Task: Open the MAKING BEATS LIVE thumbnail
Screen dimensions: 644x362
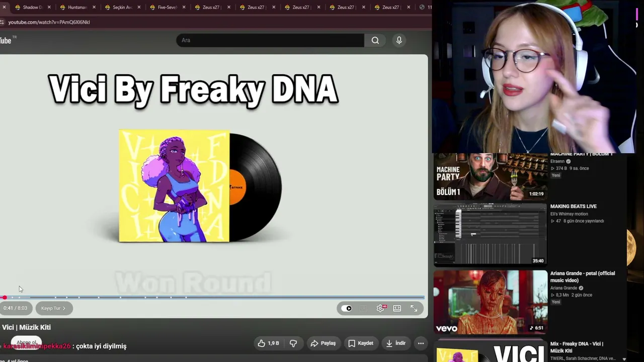Action: (x=491, y=235)
